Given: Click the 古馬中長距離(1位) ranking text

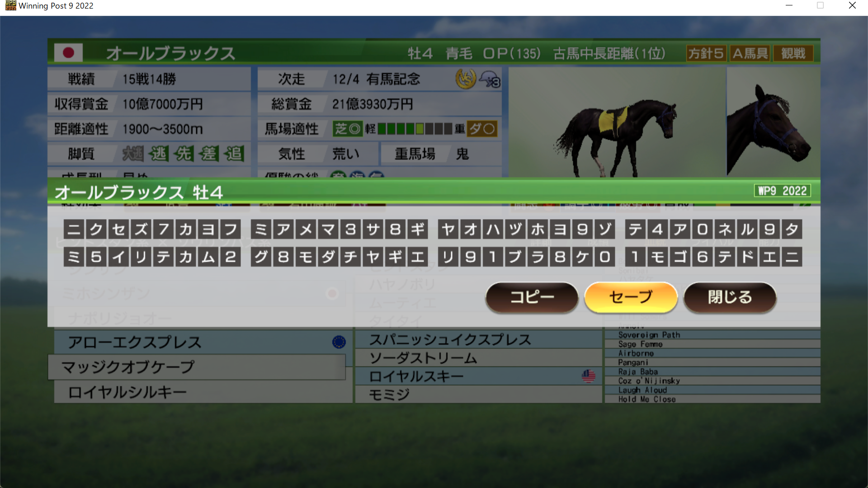Looking at the screenshot, I should 609,53.
